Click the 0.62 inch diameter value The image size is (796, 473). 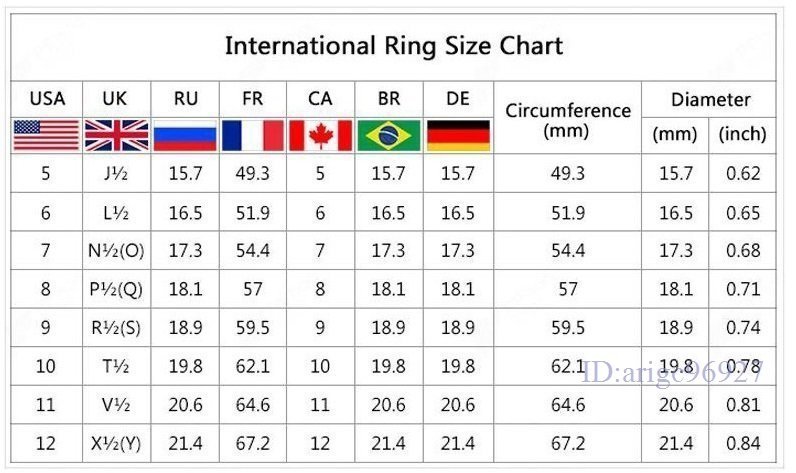click(743, 174)
